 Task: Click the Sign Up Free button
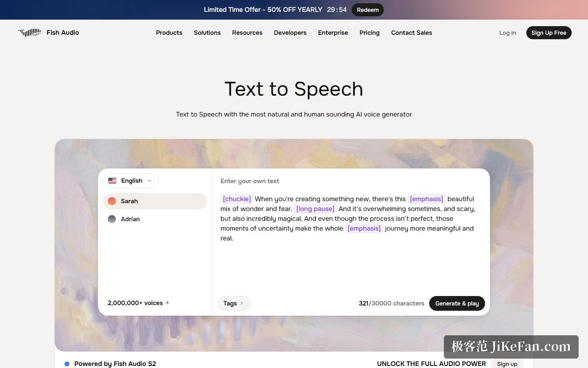click(549, 33)
